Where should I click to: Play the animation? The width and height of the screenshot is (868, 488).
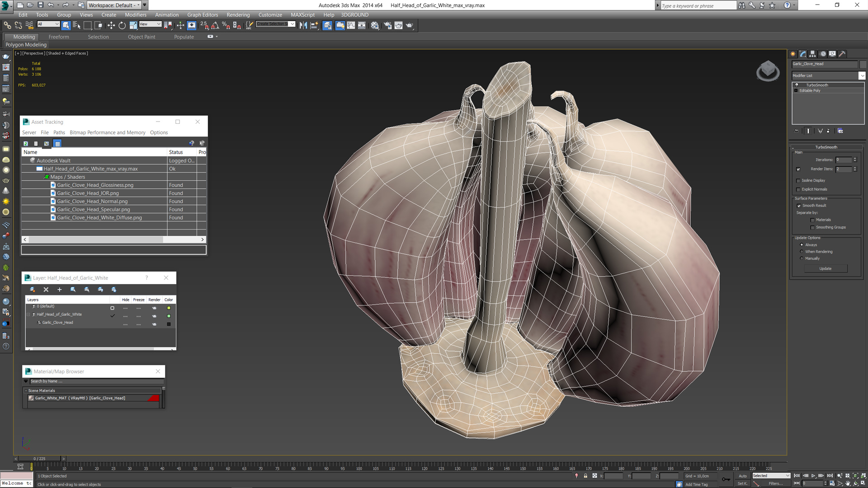click(x=813, y=476)
